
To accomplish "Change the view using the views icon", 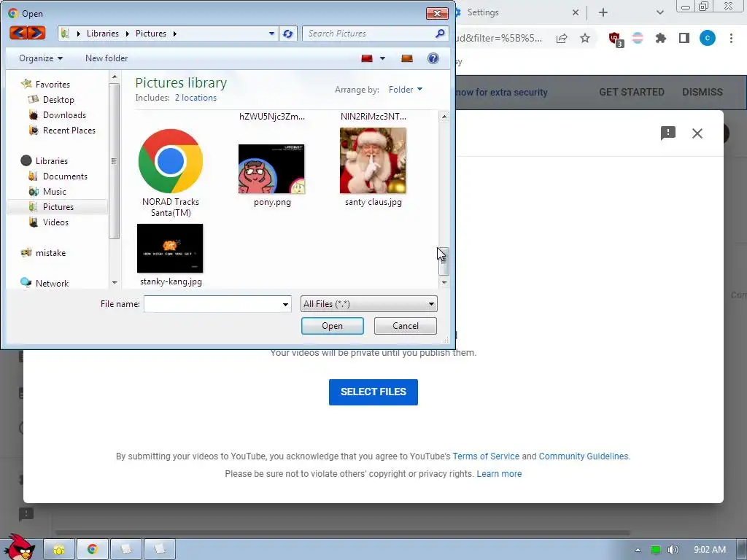I will 367,58.
